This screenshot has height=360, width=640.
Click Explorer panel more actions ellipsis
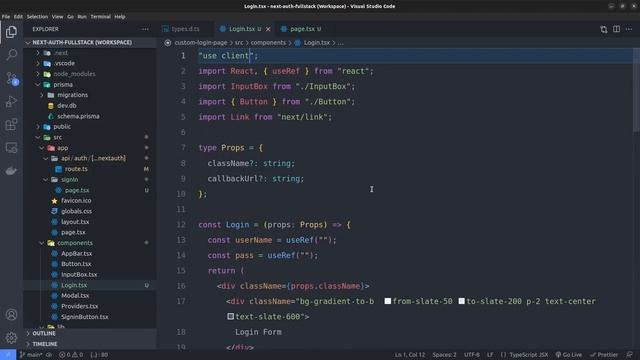pos(145,29)
